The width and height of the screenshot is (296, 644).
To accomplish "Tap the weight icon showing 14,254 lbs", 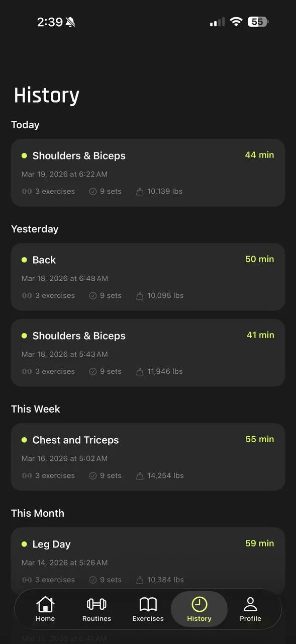I will pyautogui.click(x=140, y=475).
